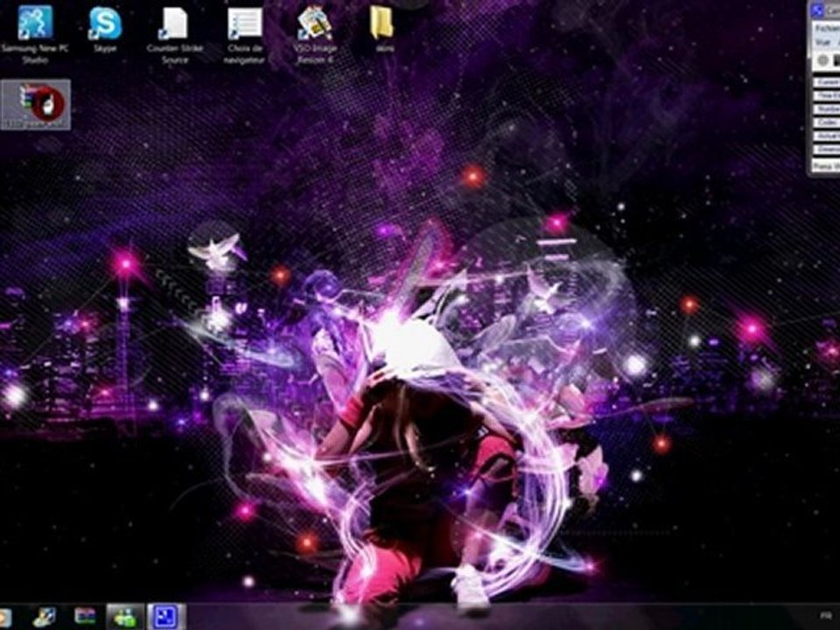Select the yellow folder on the desktop
Screen dimensions: 840x630
(x=382, y=28)
